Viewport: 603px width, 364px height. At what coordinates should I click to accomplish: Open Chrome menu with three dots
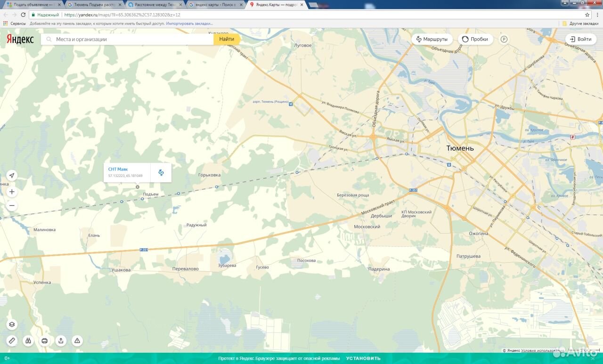[x=597, y=15]
